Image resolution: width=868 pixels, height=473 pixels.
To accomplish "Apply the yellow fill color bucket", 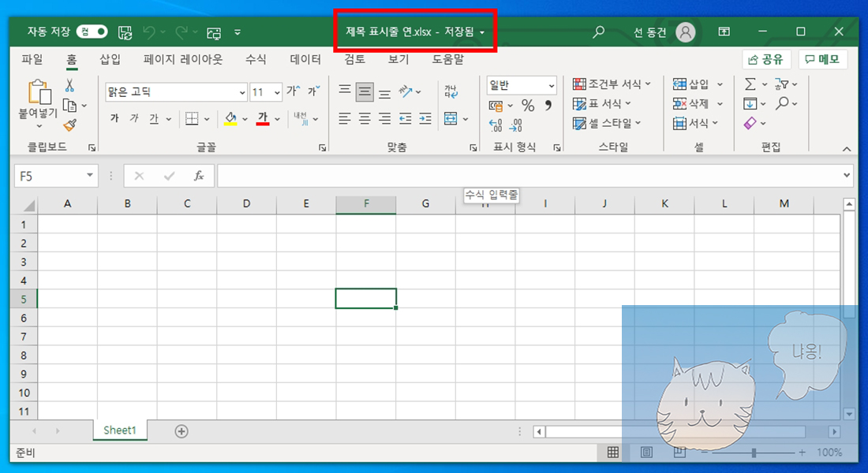I will click(x=231, y=118).
